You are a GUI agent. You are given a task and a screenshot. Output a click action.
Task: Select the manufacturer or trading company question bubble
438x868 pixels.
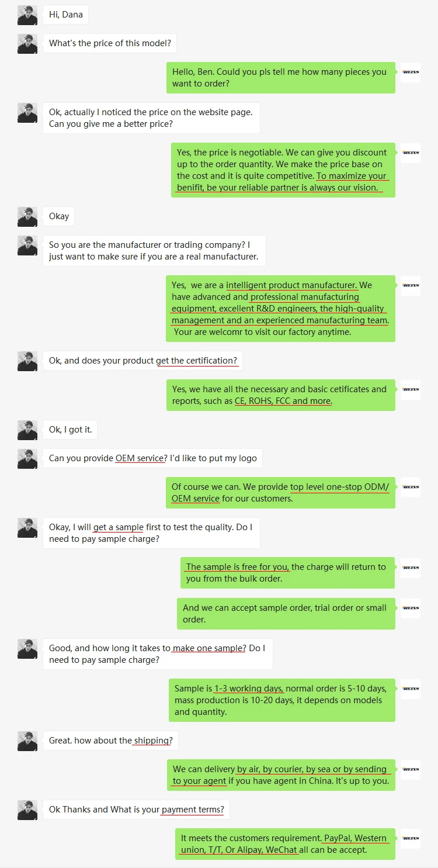click(154, 251)
